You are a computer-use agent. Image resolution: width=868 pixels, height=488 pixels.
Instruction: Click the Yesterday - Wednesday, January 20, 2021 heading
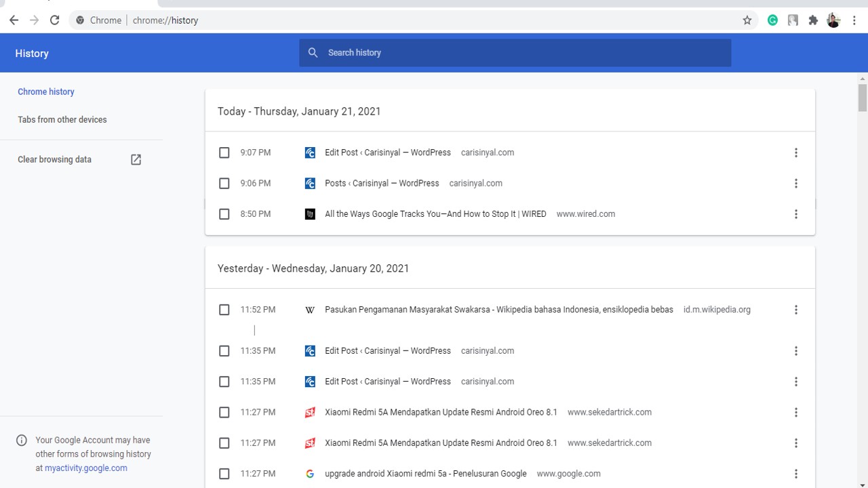[313, 268]
